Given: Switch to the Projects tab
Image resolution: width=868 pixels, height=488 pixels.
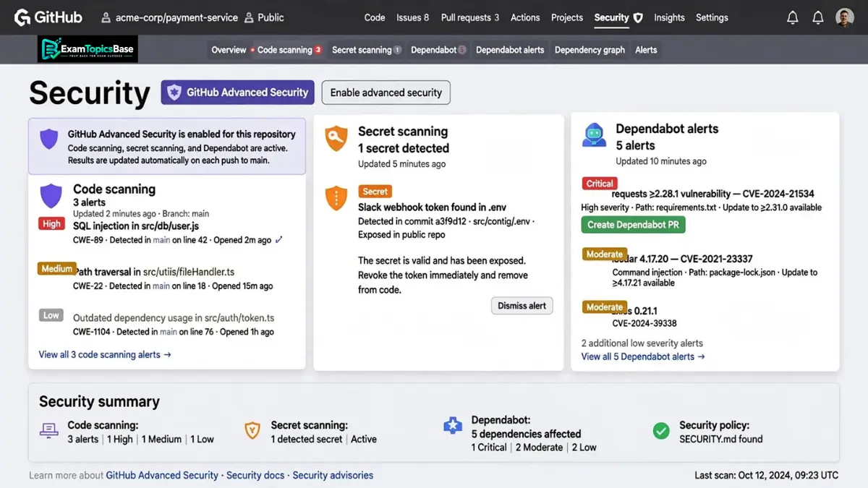Looking at the screenshot, I should 567,17.
